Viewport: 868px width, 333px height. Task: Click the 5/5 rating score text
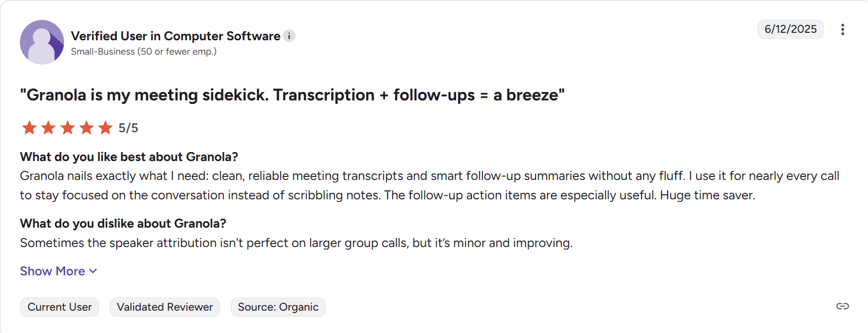pyautogui.click(x=128, y=128)
